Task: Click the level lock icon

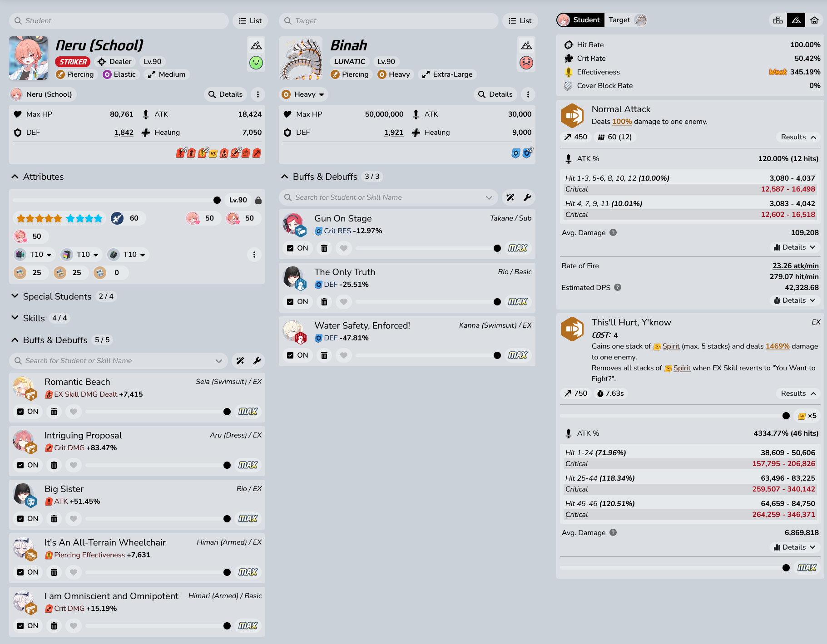Action: point(258,200)
